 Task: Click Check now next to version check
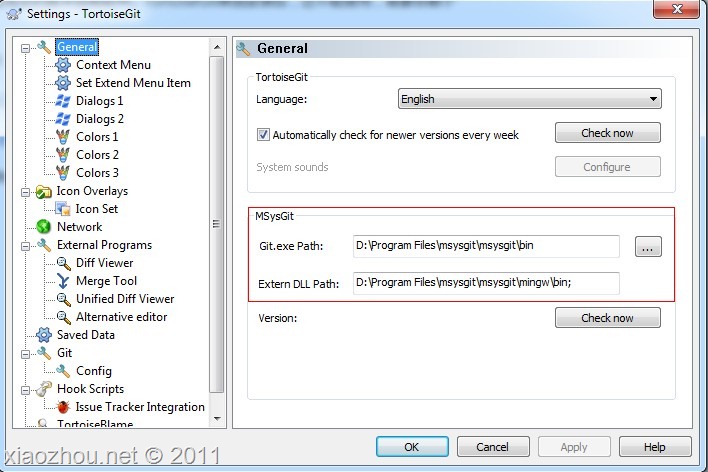pos(608,133)
